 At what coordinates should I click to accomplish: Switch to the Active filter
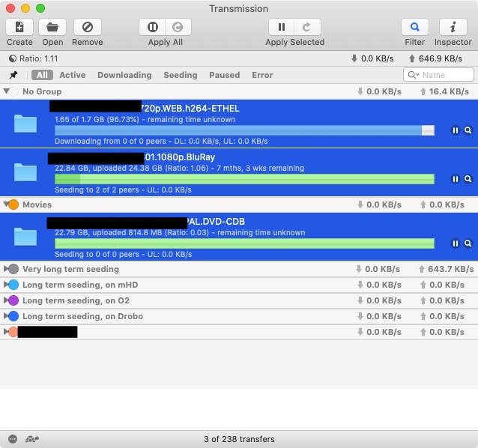(73, 75)
